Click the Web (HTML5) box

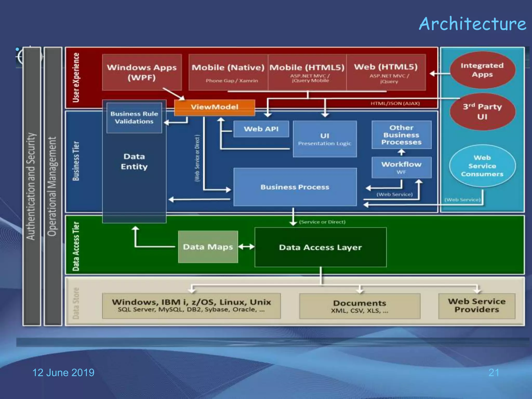[x=386, y=72]
